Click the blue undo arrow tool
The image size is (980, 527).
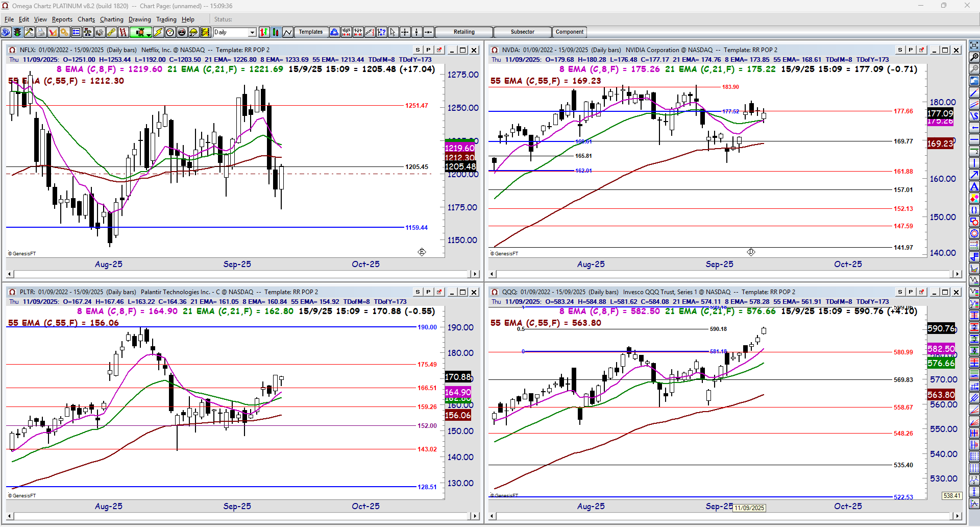974,81
